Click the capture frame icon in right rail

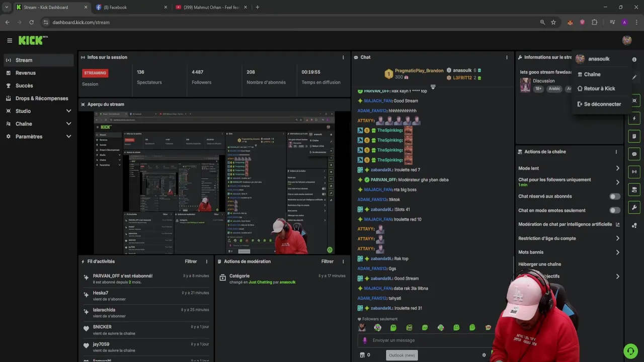[x=634, y=101]
